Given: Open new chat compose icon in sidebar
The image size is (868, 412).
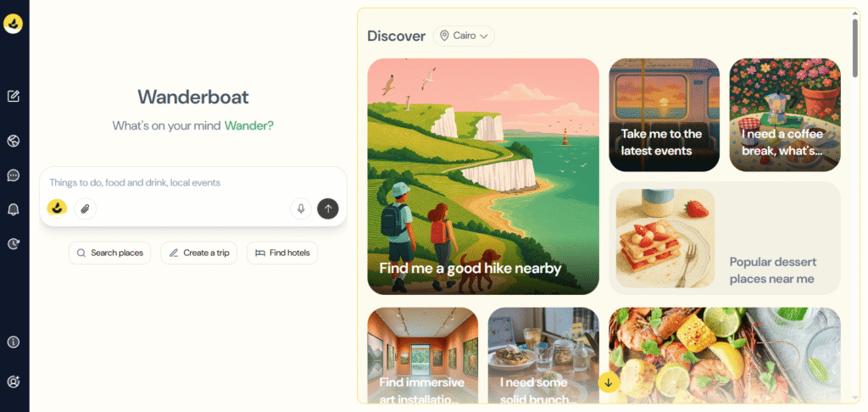Looking at the screenshot, I should pos(14,97).
